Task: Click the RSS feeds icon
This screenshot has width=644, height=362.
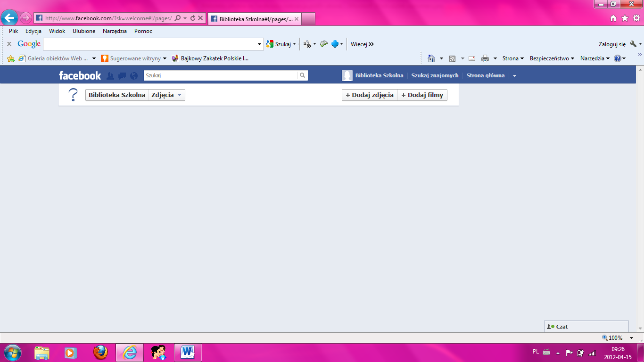Action: (452, 58)
